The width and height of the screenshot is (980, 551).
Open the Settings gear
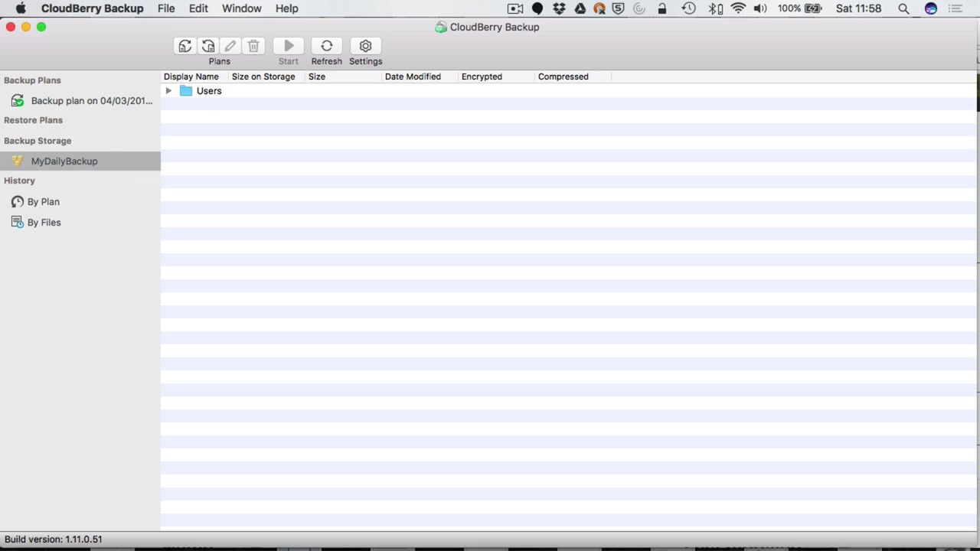(x=365, y=46)
